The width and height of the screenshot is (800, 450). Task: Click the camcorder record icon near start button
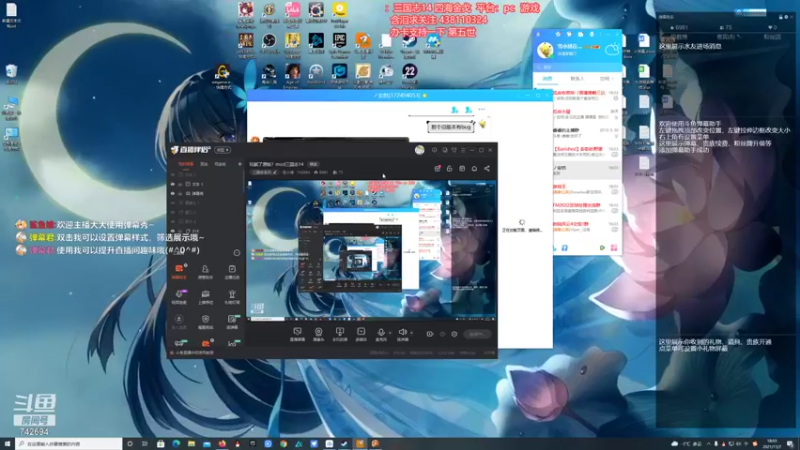coord(430,334)
